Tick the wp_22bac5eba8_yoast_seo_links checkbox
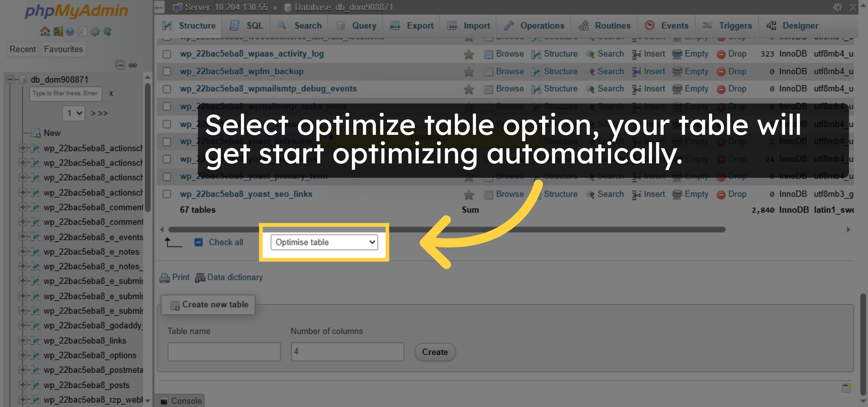The width and height of the screenshot is (868, 407). coord(167,194)
